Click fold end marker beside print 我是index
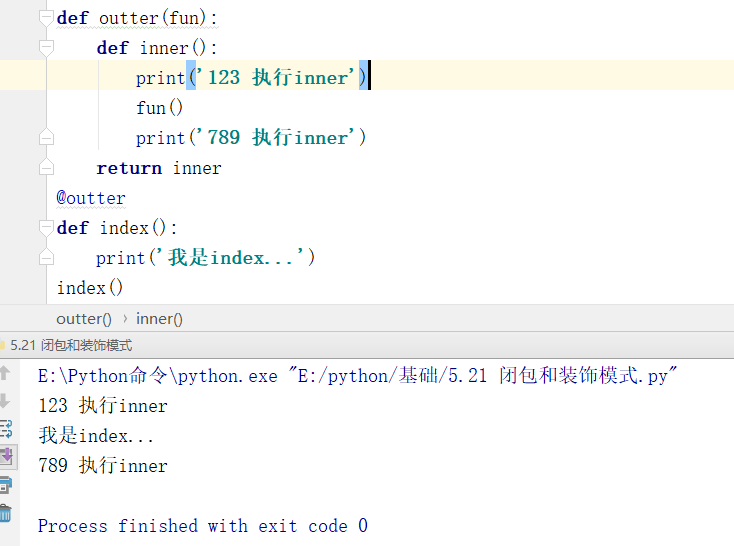The image size is (734, 546). click(46, 258)
